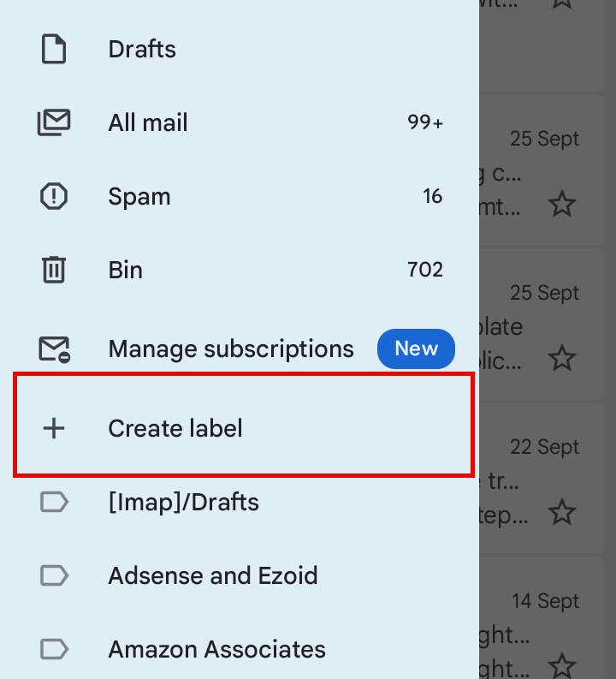Screen dimensions: 616x679
Task: Click the label icon beside Amazon Associates
Action: click(54, 650)
